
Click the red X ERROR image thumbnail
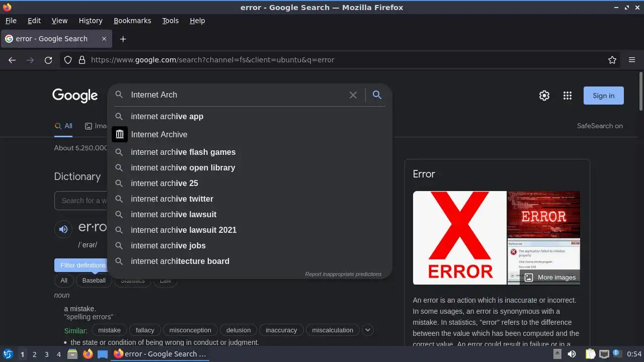tap(460, 238)
